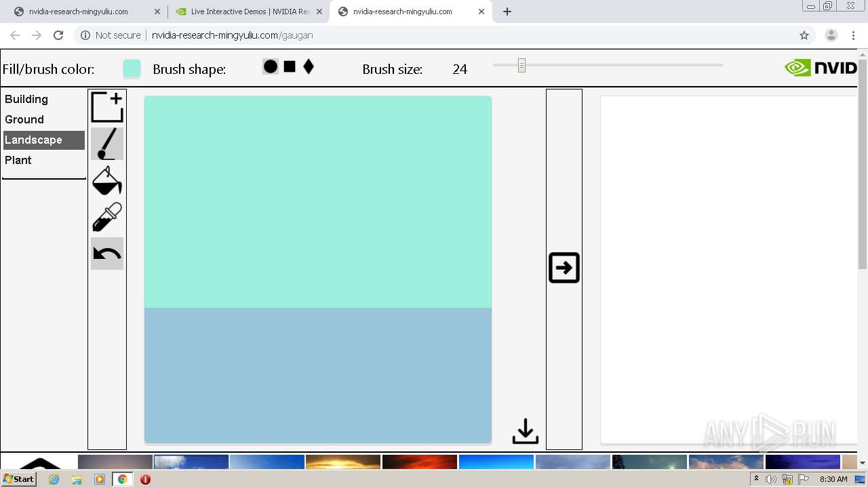This screenshot has height=488, width=868.
Task: Select the new canvas tool icon
Action: pyautogui.click(x=107, y=107)
